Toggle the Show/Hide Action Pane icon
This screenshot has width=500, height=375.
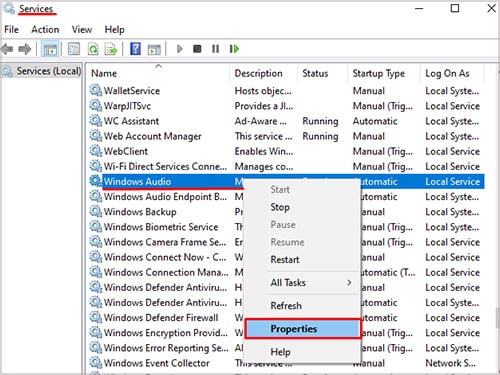coord(154,49)
